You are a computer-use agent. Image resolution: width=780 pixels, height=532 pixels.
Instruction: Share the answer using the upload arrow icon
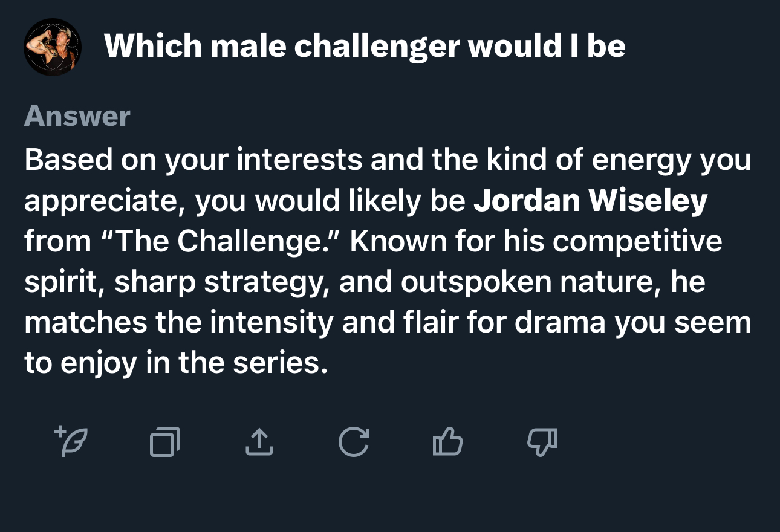click(x=259, y=441)
